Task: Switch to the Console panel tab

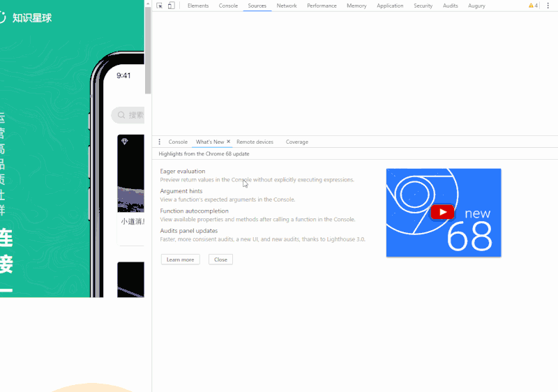Action: click(228, 6)
